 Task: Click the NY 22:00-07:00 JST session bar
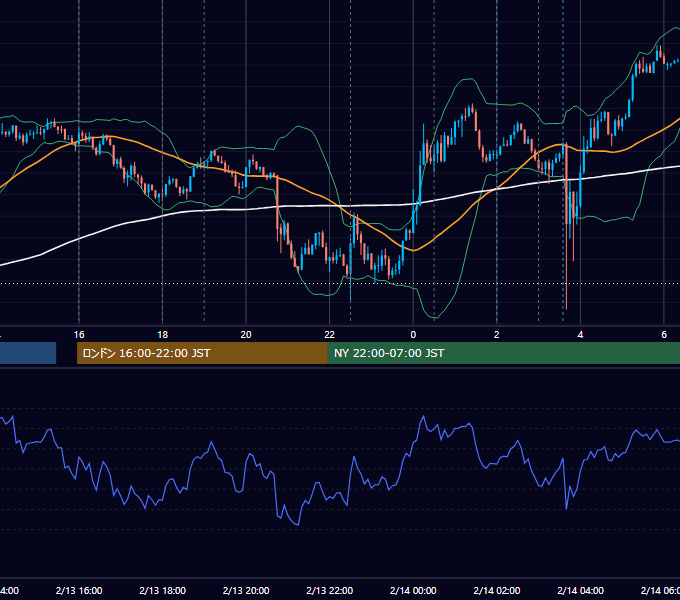point(503,353)
